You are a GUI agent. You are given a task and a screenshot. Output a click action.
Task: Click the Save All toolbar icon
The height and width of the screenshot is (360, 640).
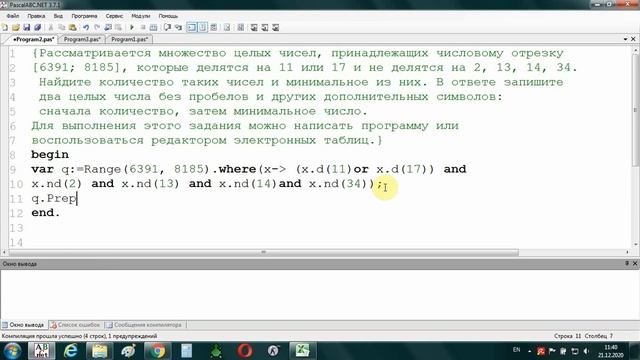(38, 27)
